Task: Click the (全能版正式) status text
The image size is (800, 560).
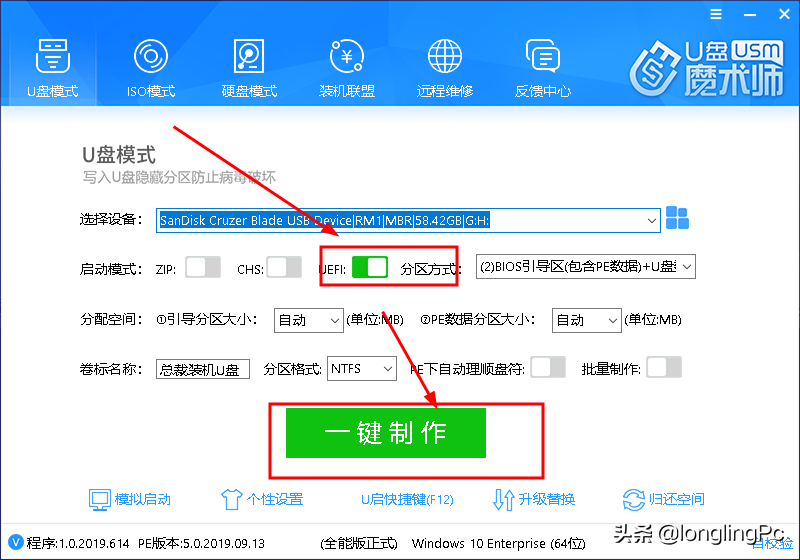Action: point(359,543)
